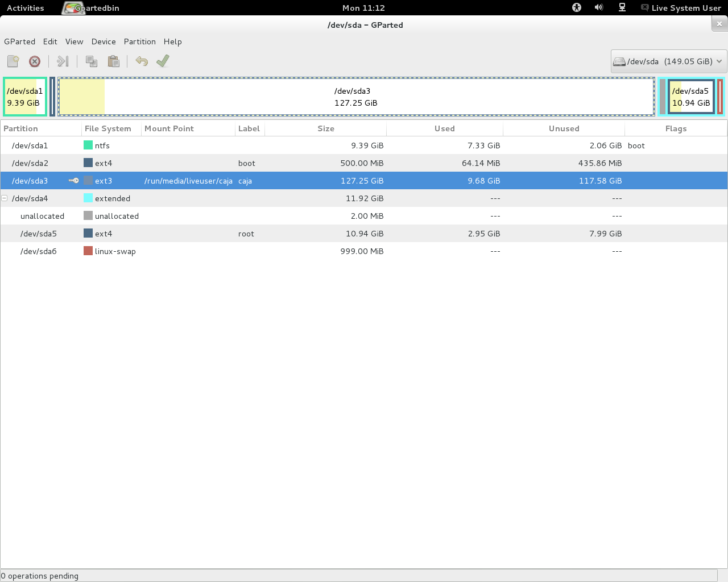The image size is (728, 582).
Task: Select the /dev/sda5 block in the disk map
Action: (691, 97)
